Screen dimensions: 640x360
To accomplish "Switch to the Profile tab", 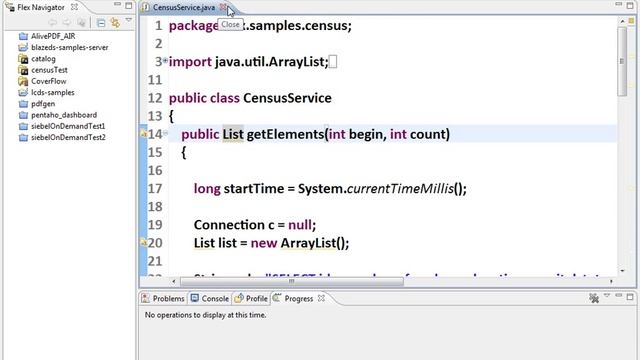I will pyautogui.click(x=251, y=299).
